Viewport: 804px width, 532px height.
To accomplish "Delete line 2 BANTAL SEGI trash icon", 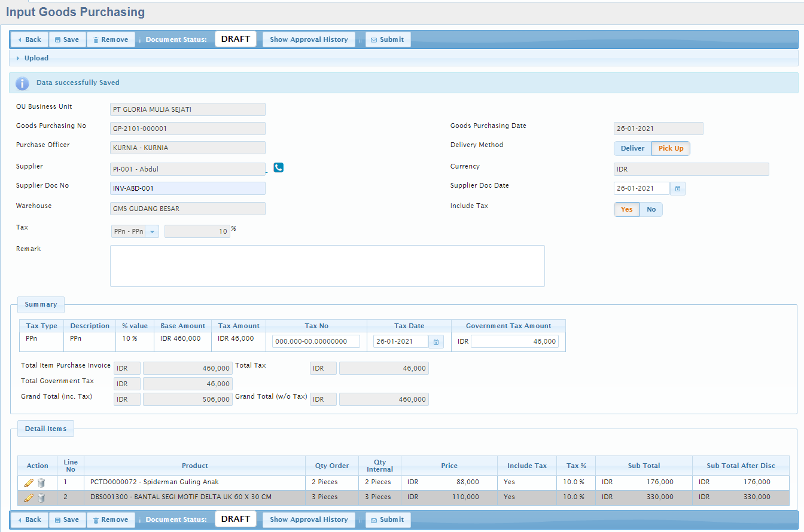I will (x=41, y=497).
